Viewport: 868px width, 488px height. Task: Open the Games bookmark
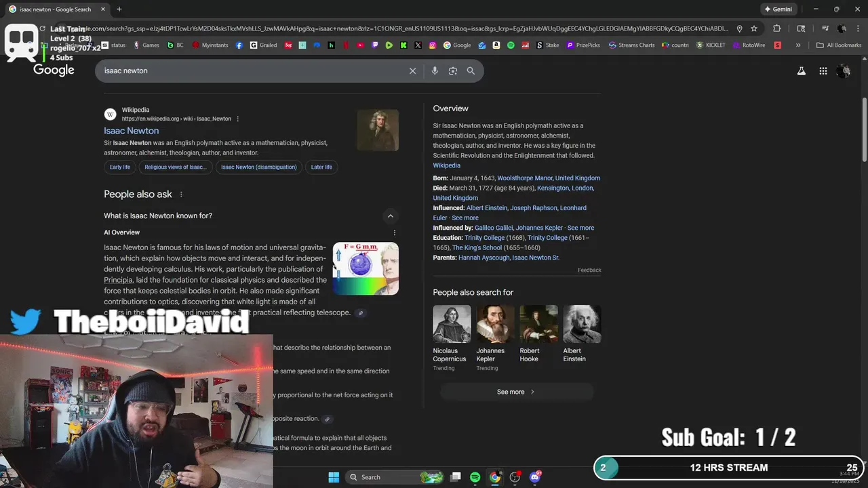tap(146, 45)
